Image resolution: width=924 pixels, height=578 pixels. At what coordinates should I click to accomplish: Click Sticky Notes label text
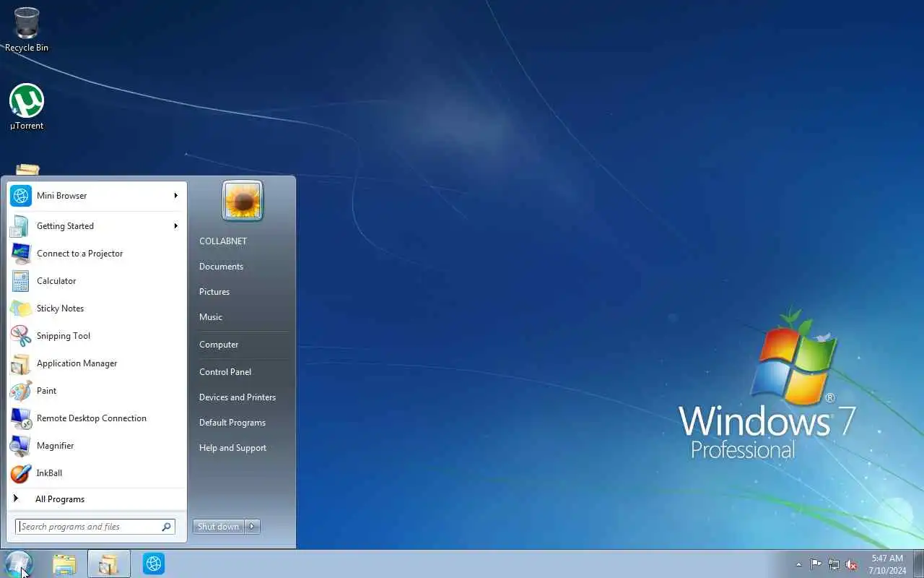pos(61,309)
